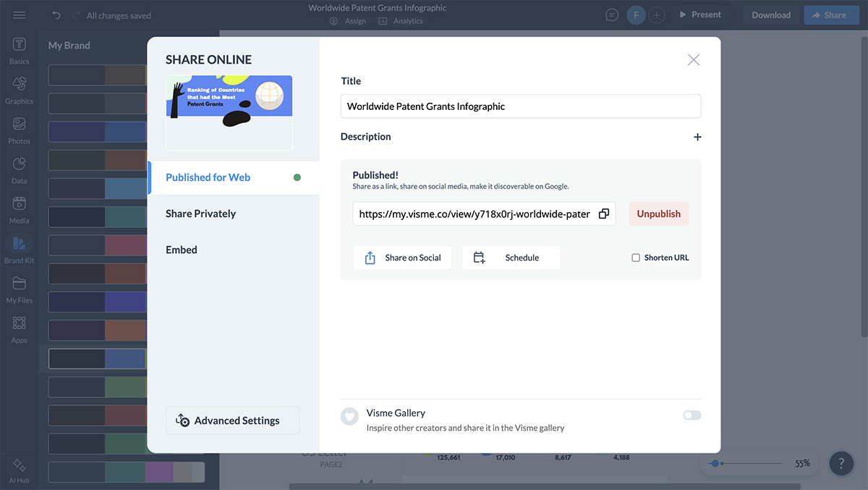This screenshot has width=868, height=490.
Task: Select the Photos sidebar icon
Action: pos(19,129)
